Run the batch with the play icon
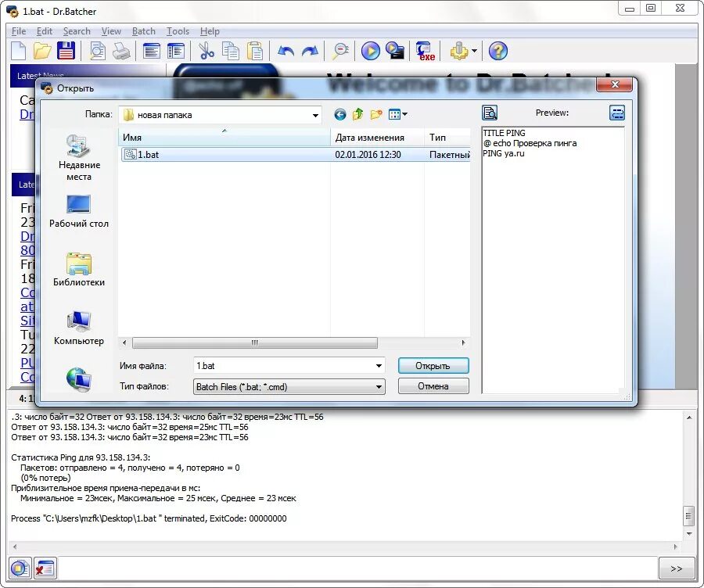 point(371,51)
